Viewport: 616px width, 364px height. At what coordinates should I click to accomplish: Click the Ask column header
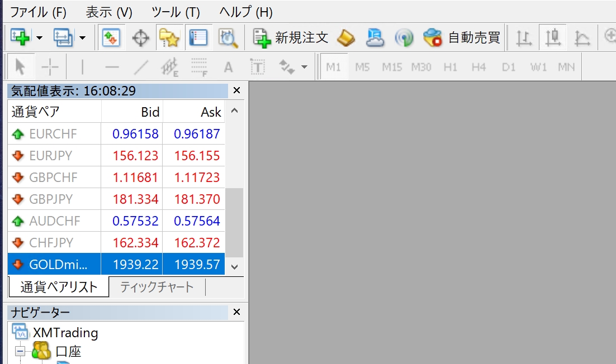pos(194,112)
